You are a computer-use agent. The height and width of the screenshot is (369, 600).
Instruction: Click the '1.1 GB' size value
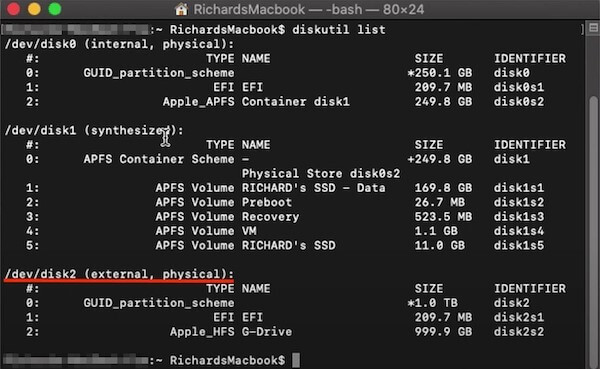click(436, 231)
